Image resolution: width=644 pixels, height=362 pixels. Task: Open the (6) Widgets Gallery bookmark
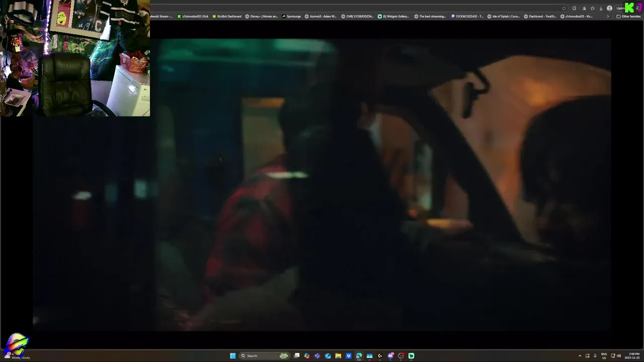[393, 16]
